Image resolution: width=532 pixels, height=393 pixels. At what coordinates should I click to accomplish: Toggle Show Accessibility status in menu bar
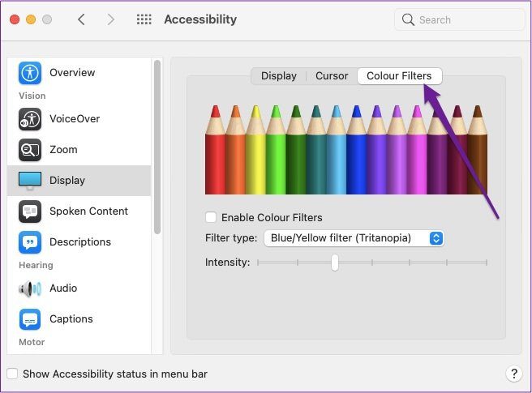point(12,374)
